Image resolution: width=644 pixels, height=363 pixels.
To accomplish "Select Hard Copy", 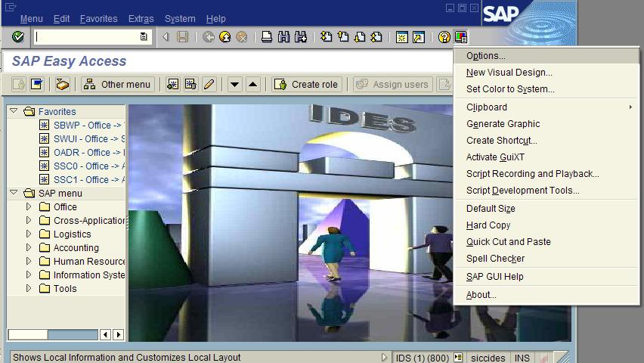I will 546,225.
